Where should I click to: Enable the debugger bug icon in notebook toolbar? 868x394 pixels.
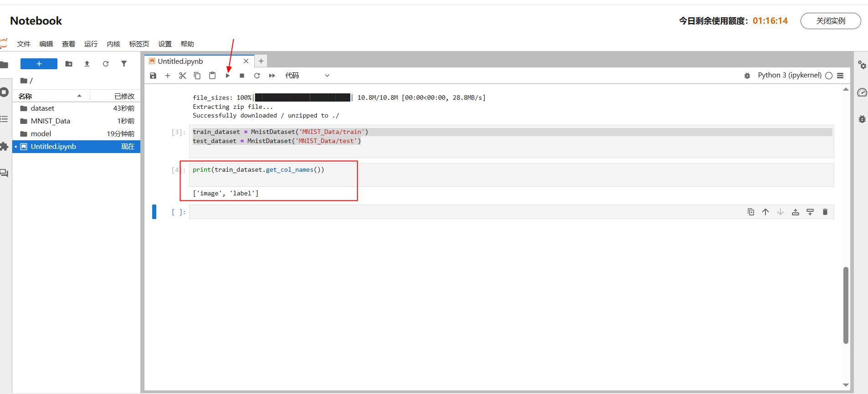[747, 76]
